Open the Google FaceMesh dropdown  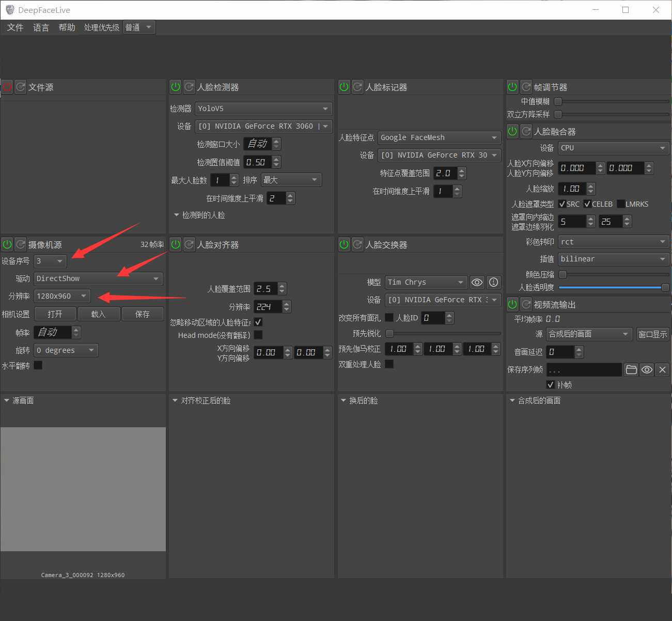tap(439, 137)
